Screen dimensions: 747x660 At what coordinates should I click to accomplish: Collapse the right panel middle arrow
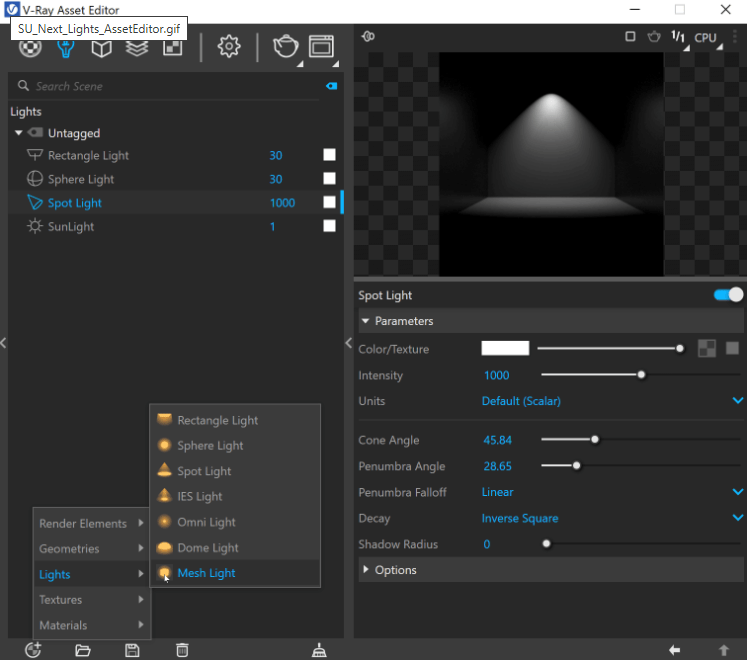[x=349, y=343]
